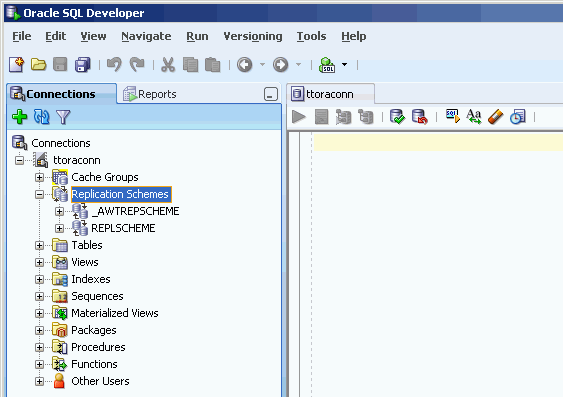Switch to the Reports tab
The image size is (563, 397).
150,94
